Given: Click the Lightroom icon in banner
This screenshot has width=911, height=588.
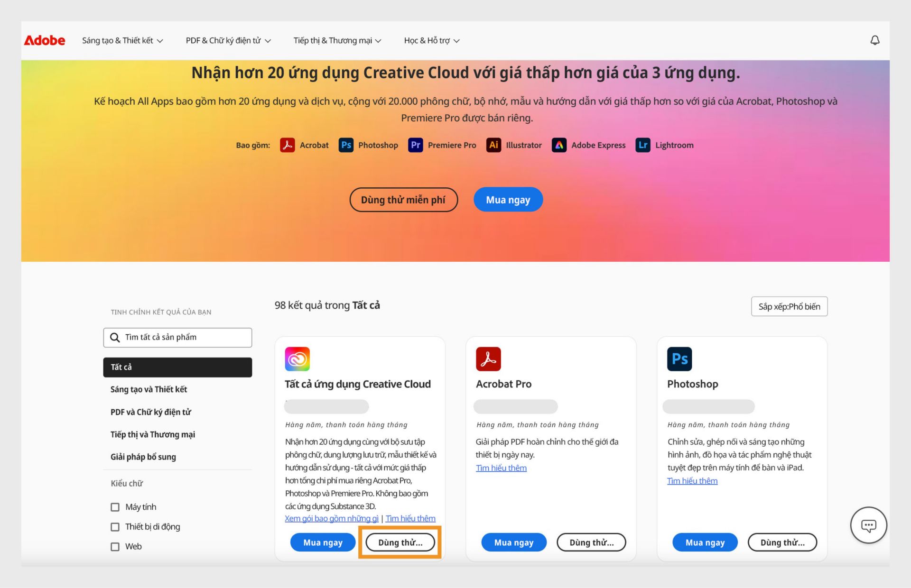Looking at the screenshot, I should click(x=643, y=145).
